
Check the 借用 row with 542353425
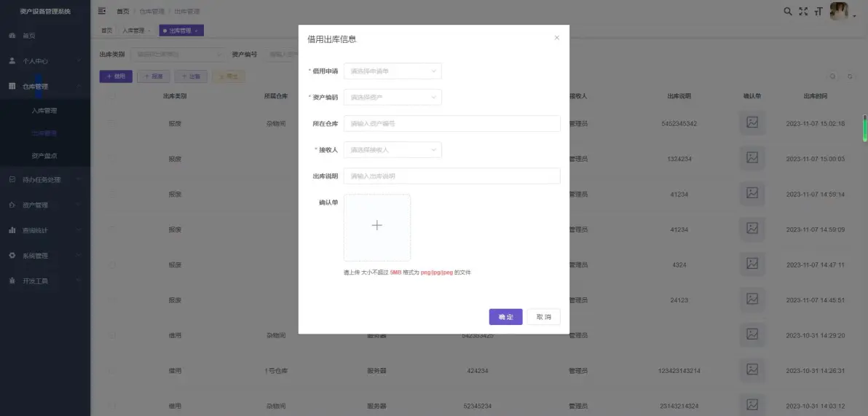point(112,335)
